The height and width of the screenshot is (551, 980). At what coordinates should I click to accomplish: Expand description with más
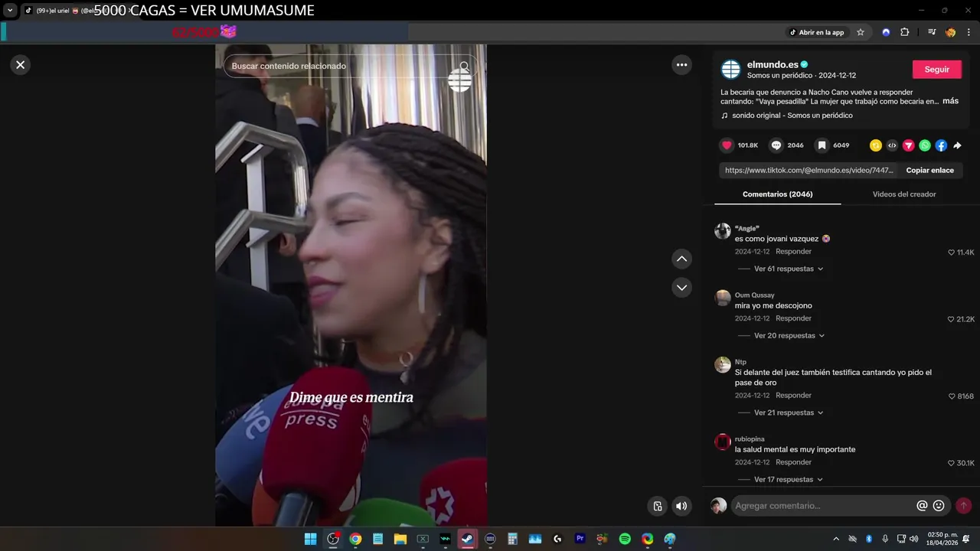click(x=950, y=101)
